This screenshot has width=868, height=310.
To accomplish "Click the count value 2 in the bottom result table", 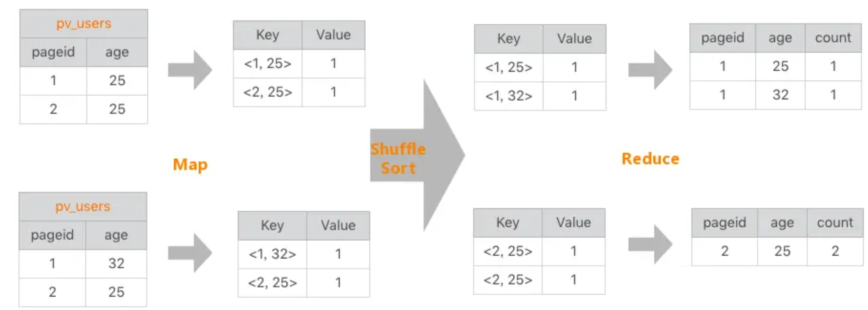I will [835, 251].
